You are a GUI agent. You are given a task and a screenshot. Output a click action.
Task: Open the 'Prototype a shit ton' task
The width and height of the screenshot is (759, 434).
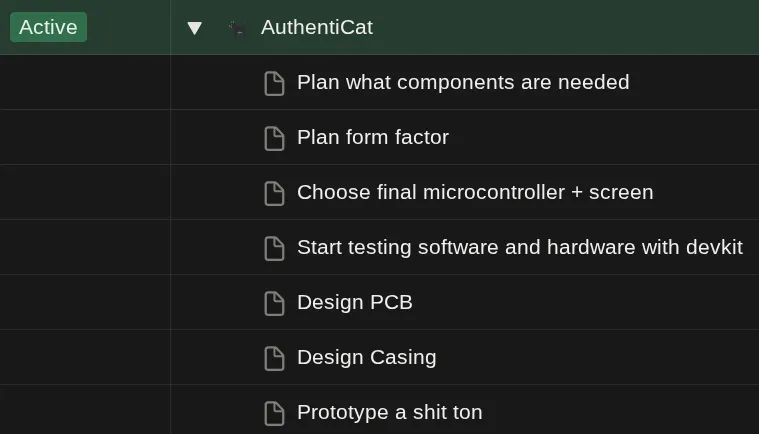(x=389, y=412)
